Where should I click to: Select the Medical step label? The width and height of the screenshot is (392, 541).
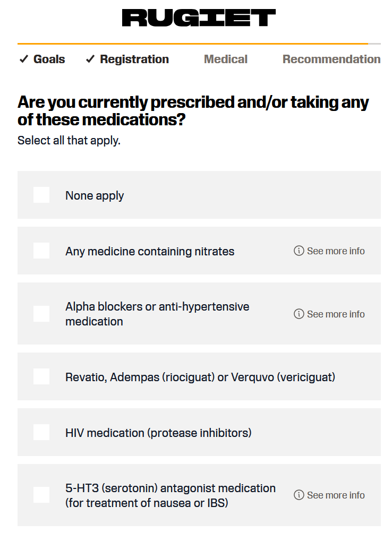pyautogui.click(x=226, y=59)
